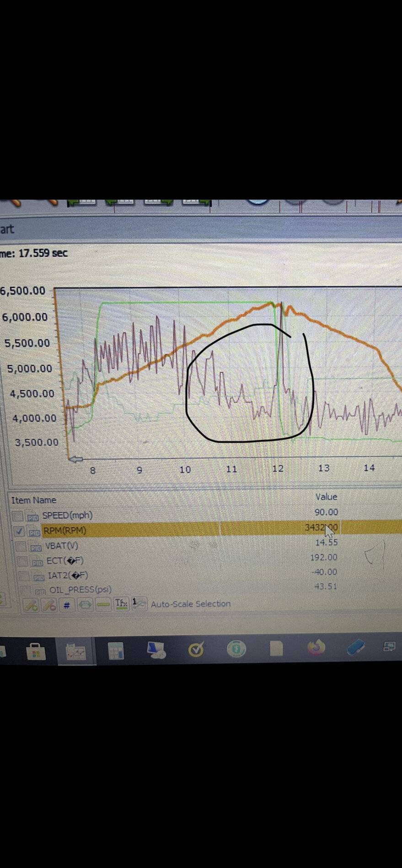Click the 192.00 value for ECT
This screenshot has width=402, height=868.
(x=324, y=557)
